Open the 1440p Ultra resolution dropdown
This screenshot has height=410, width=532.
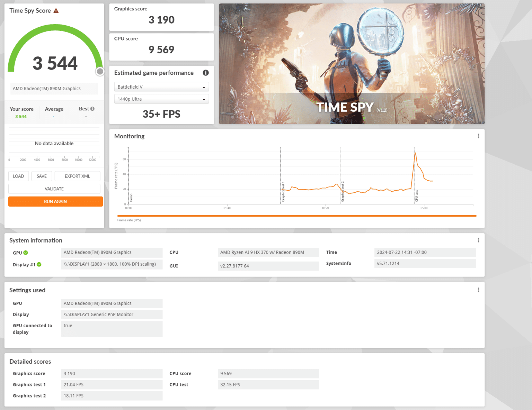point(161,99)
